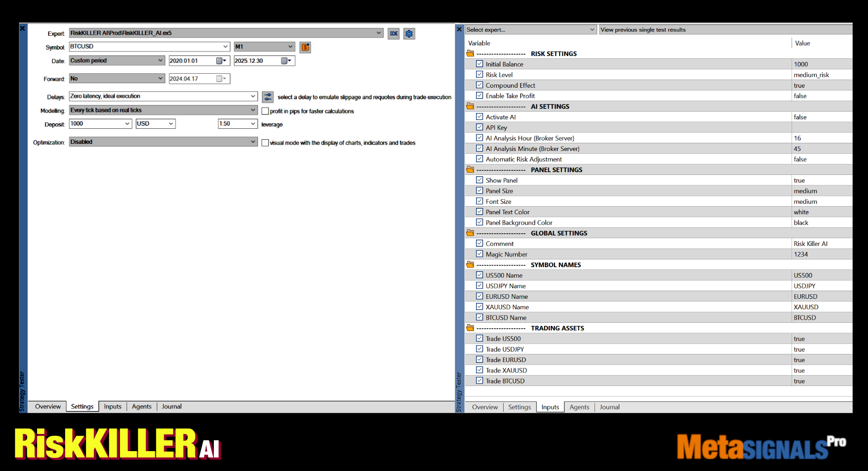This screenshot has height=471, width=868.
Task: Enable visual mode with charts checkbox
Action: (x=265, y=143)
